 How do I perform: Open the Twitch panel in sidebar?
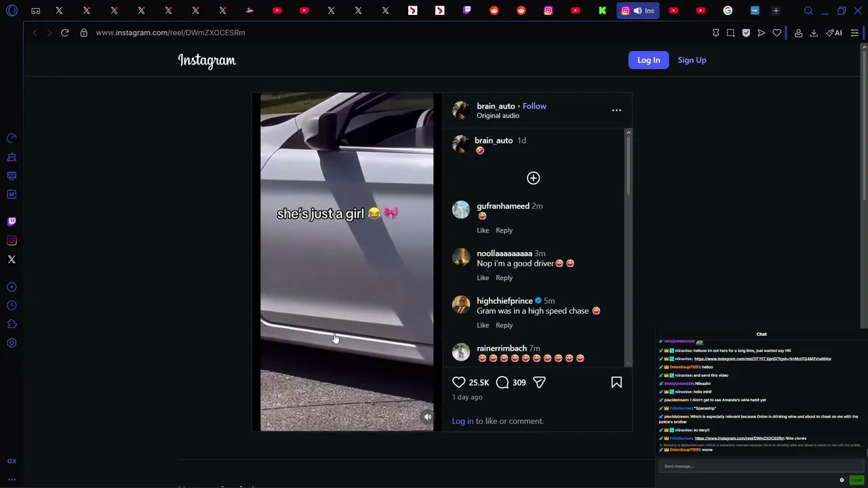click(12, 222)
